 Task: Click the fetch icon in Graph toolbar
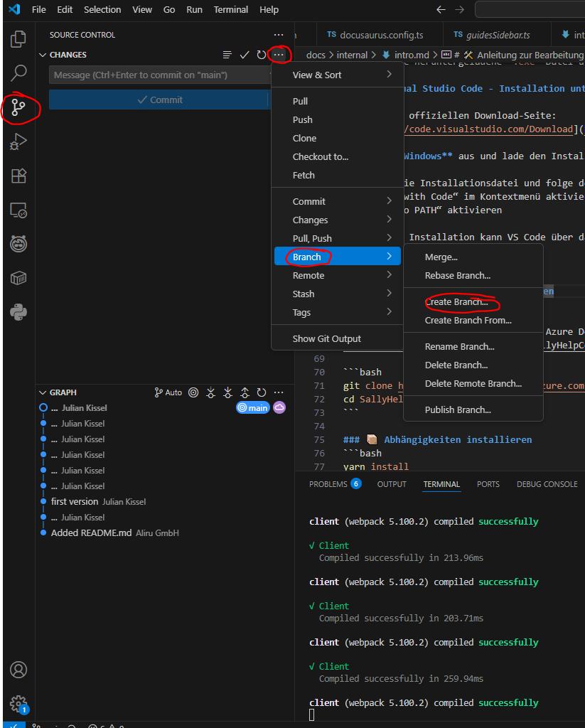(210, 392)
